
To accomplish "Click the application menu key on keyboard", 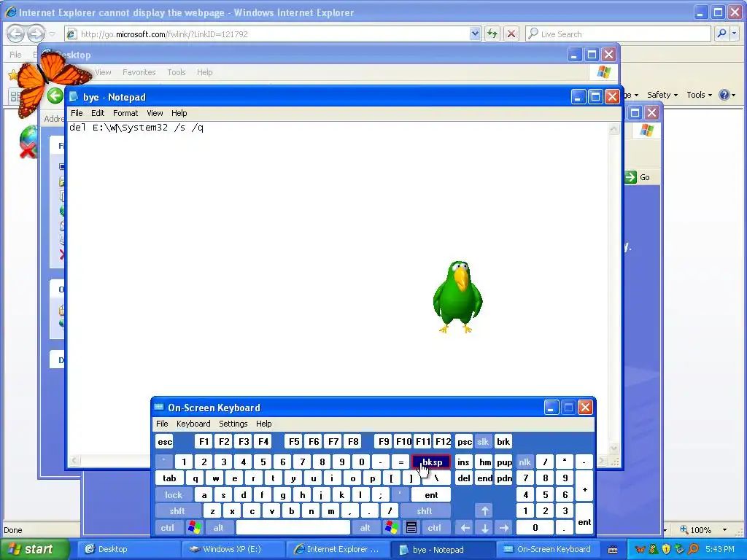I will pos(411,527).
